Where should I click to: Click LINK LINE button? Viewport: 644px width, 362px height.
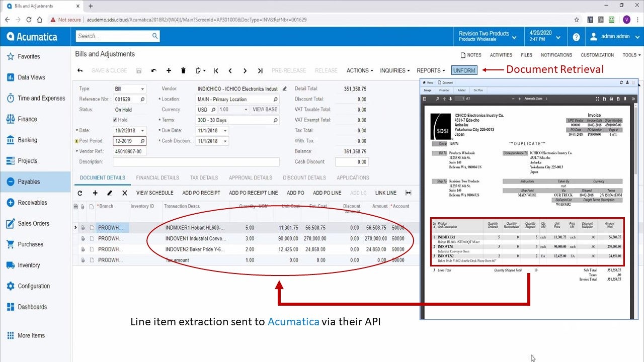tap(386, 193)
